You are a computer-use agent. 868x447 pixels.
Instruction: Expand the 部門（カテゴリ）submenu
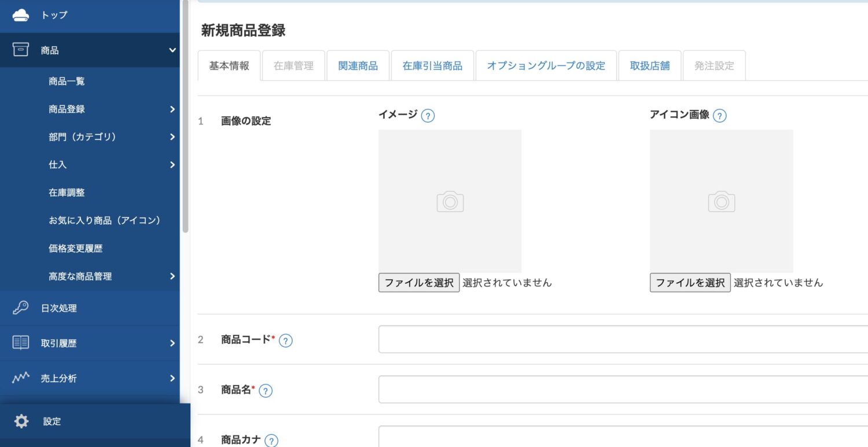172,137
